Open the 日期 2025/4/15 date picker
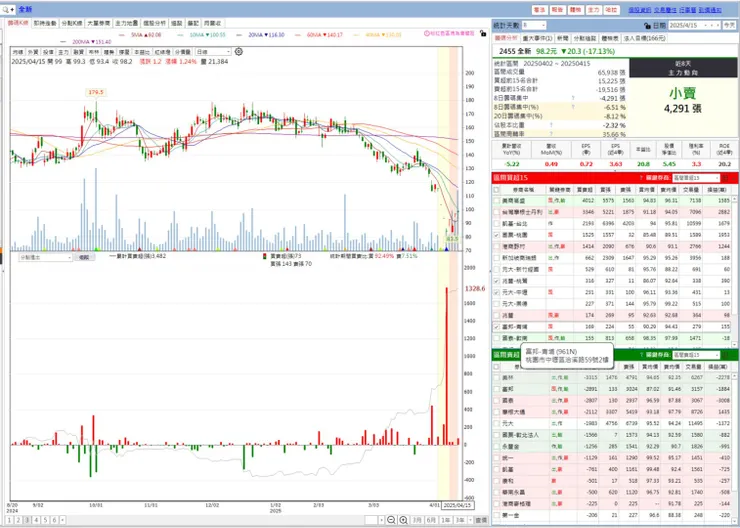The image size is (740, 528). 695,25
